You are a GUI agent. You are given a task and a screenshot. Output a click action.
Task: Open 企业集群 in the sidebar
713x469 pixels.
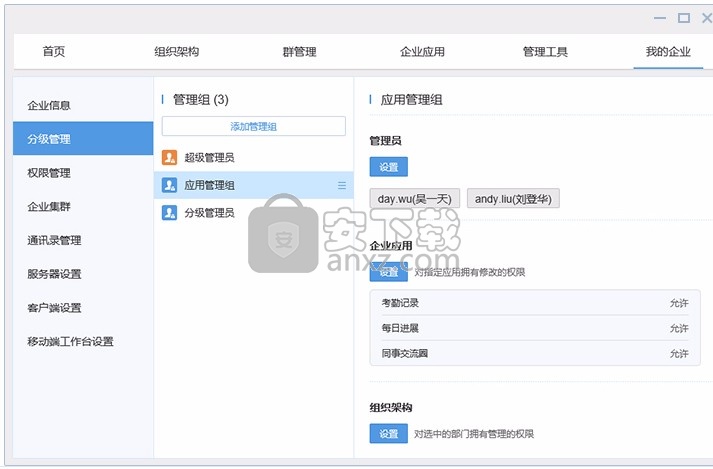click(x=83, y=207)
